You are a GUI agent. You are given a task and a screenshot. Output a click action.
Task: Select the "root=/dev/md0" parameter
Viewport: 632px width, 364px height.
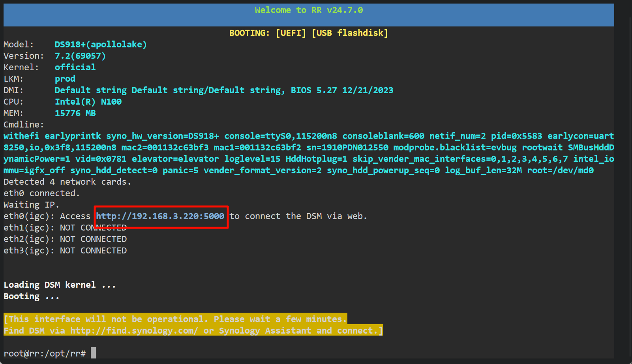(x=560, y=171)
